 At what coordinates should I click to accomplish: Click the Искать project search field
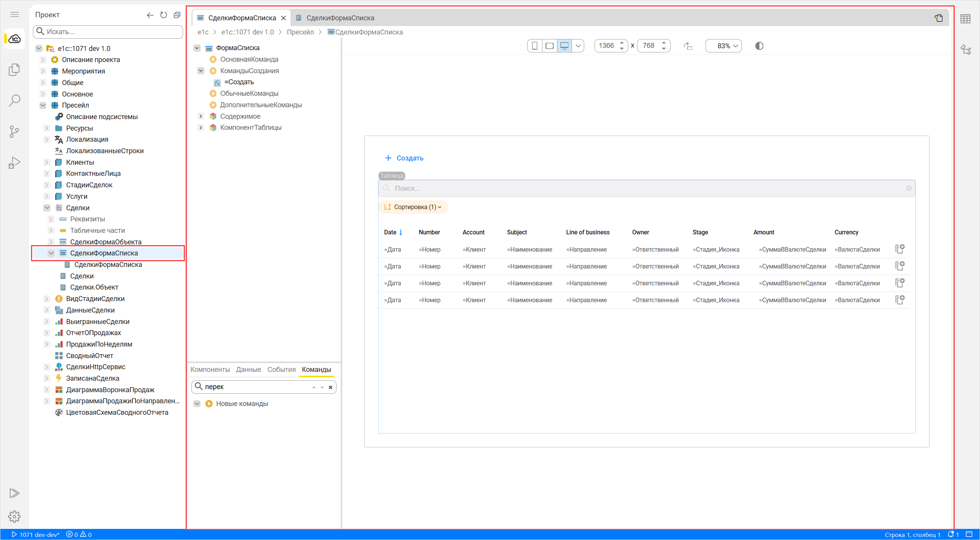pos(108,32)
